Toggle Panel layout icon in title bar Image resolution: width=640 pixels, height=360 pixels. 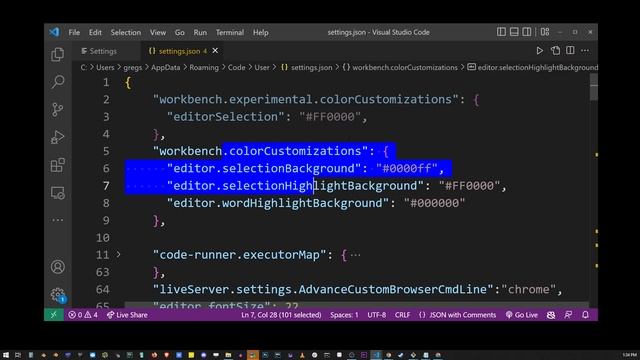click(x=514, y=32)
